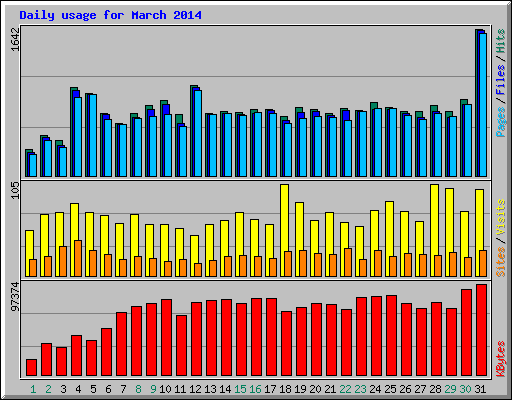Click the "Files" legend label
The width and height of the screenshot is (512, 400).
point(501,79)
